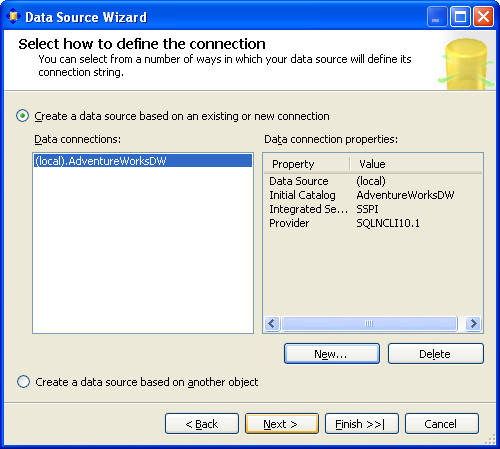Go to previous step with Back
This screenshot has height=449, width=500.
pos(202,424)
